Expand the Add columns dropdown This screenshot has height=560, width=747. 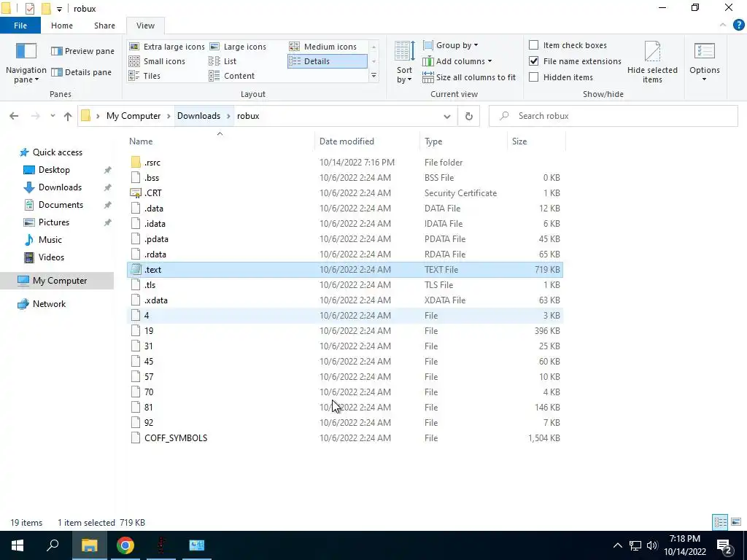pos(457,61)
